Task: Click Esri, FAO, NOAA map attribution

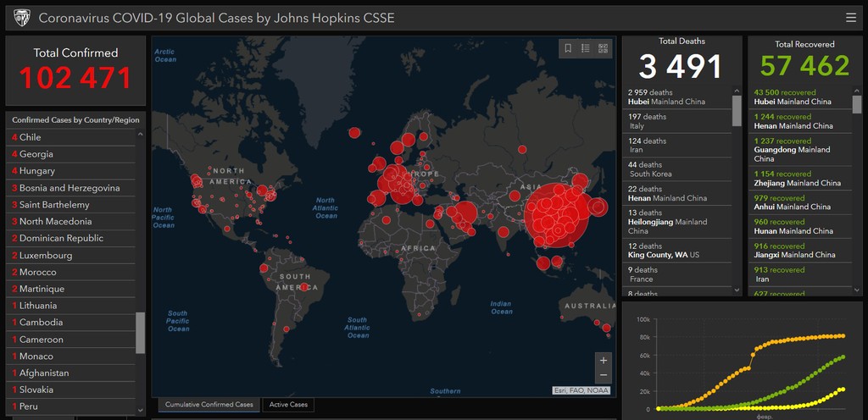Action: (x=581, y=390)
